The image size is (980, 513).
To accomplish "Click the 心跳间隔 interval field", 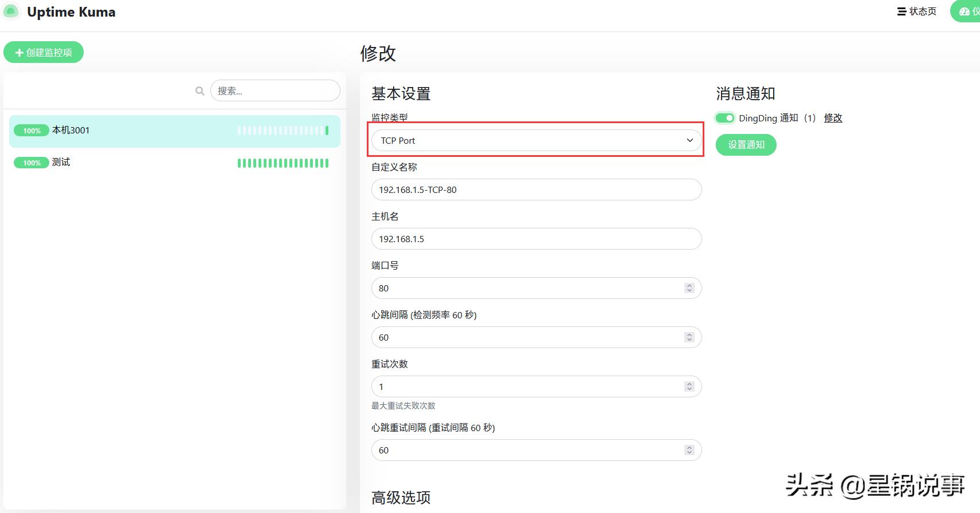I will (x=536, y=337).
